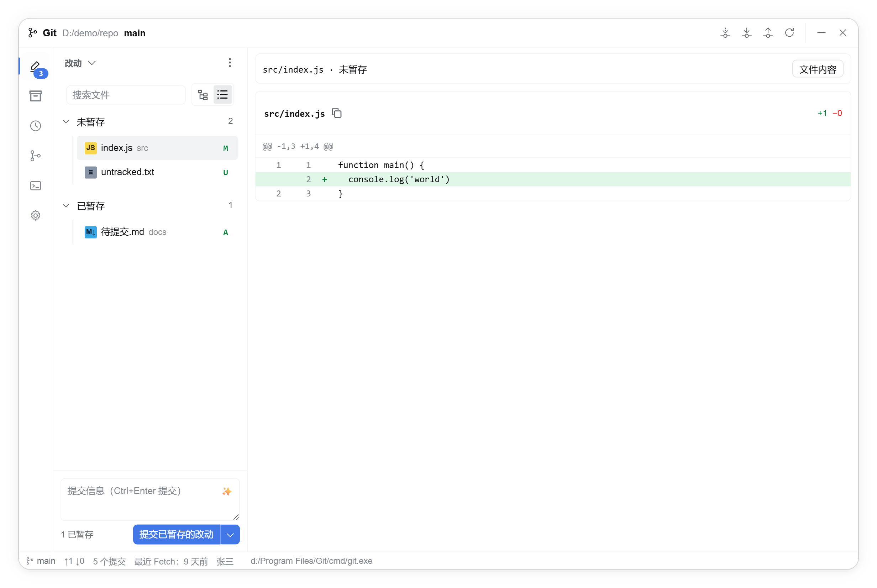Viewport: 877px width, 588px height.
Task: Click main branch in status bar
Action: pyautogui.click(x=41, y=561)
